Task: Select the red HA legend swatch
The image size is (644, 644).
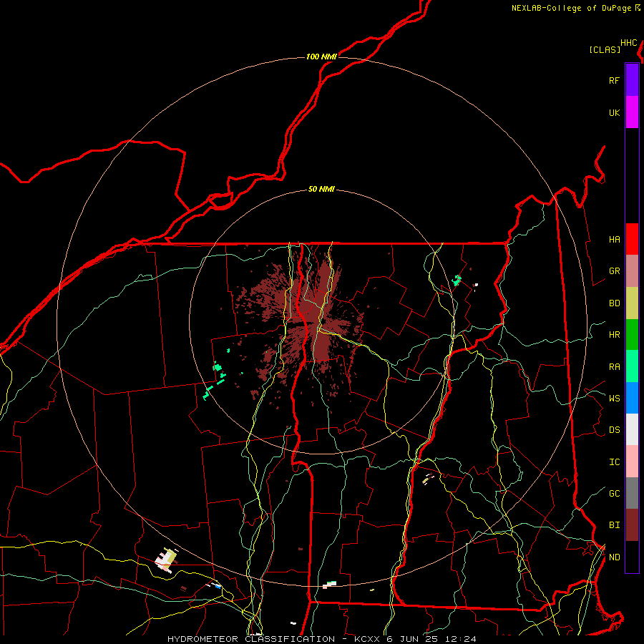Action: 632,239
